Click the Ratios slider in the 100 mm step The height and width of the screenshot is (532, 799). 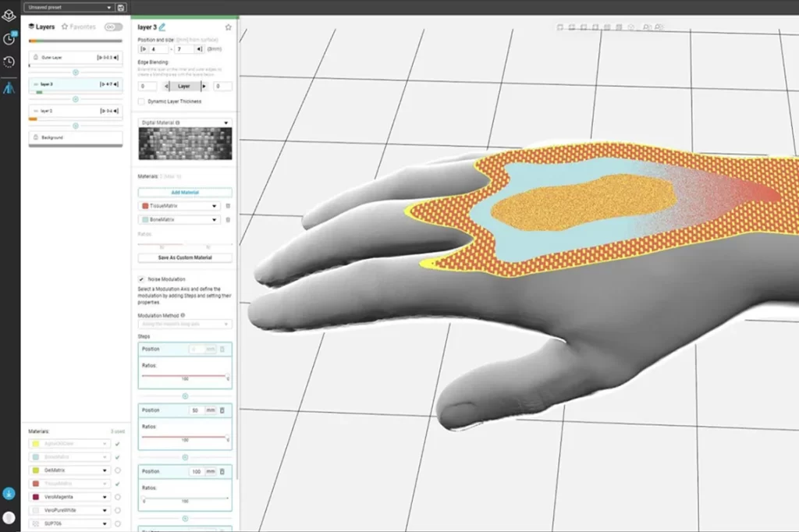click(185, 498)
